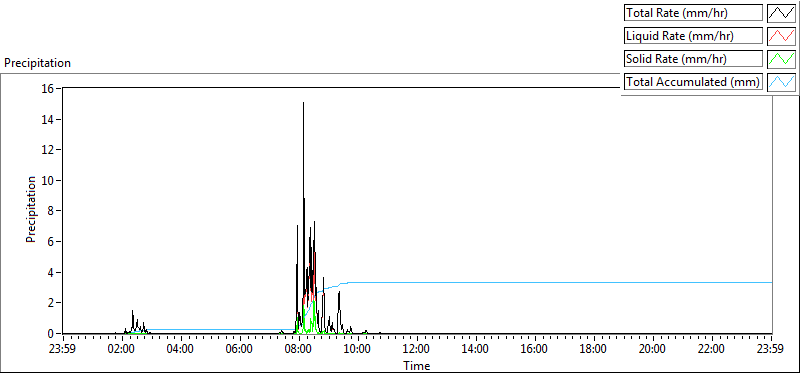Click the red Liquid Rate line-style icon

pyautogui.click(x=781, y=36)
